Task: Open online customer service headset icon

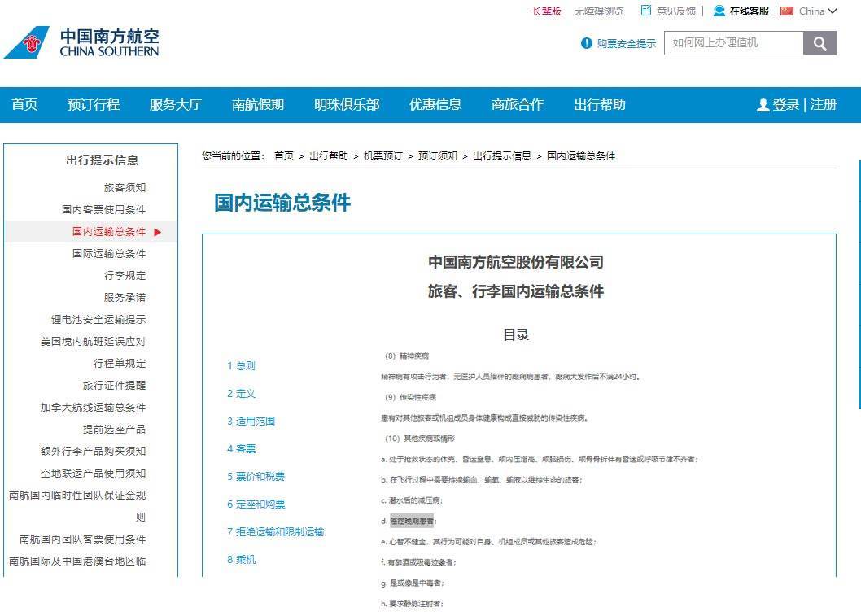Action: tap(719, 11)
